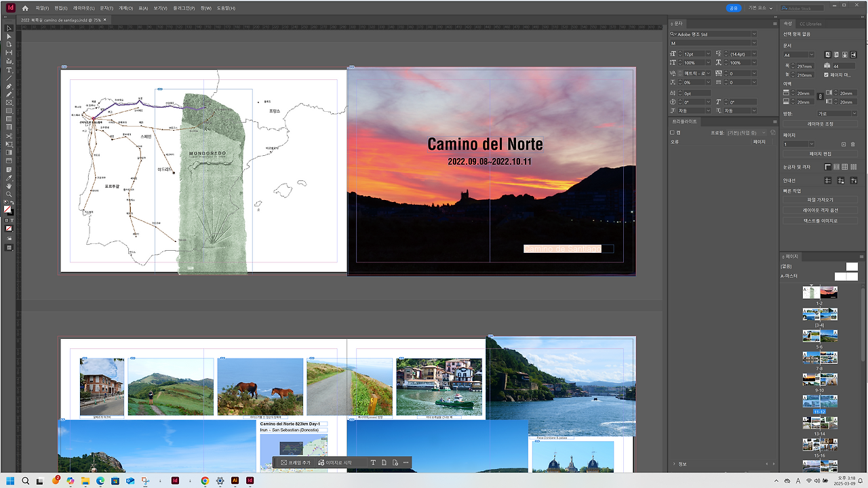Select the 1-2 spread thumbnail in Pages

coord(820,292)
